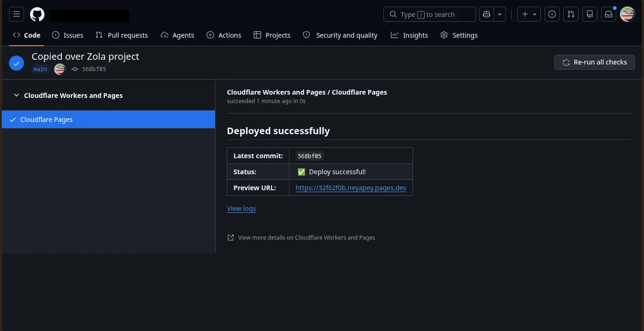Image resolution: width=644 pixels, height=331 pixels.
Task: Open the user avatar menu in header
Action: [627, 14]
